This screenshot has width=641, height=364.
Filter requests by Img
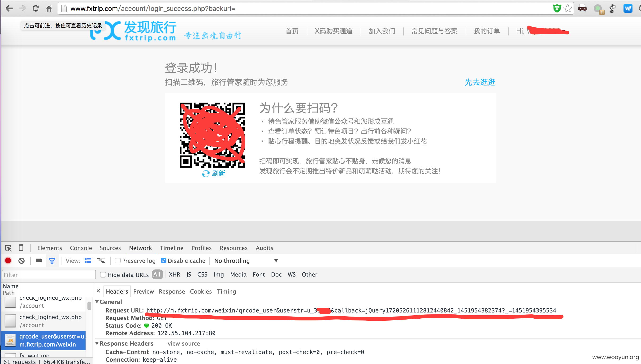(218, 274)
